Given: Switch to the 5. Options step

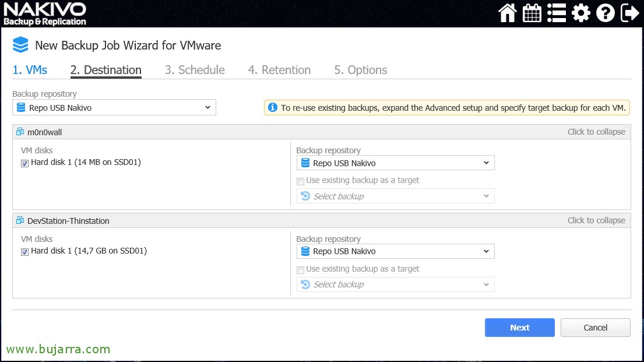Looking at the screenshot, I should 361,70.
